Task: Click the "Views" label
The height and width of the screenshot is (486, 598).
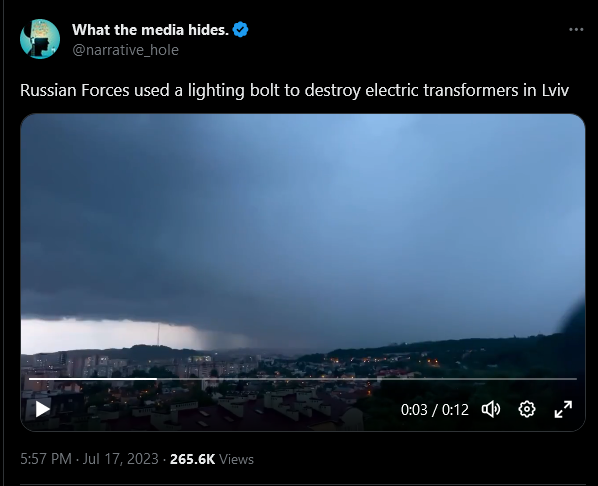Action: (x=236, y=459)
